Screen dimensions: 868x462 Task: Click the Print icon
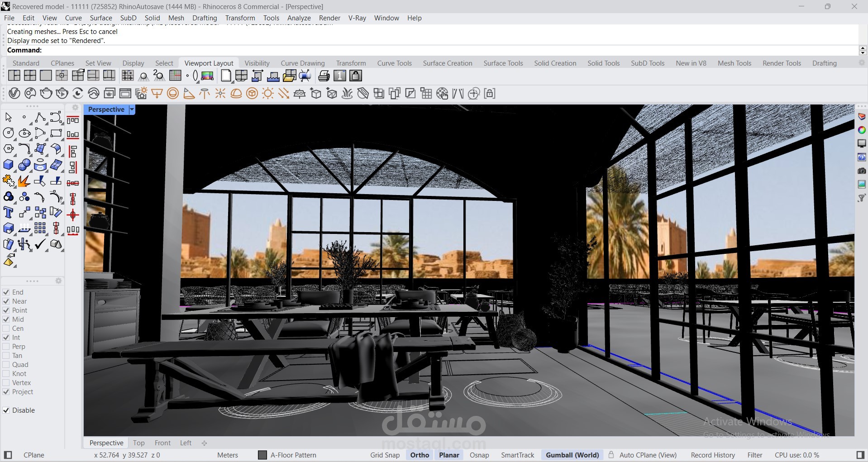pyautogui.click(x=324, y=76)
